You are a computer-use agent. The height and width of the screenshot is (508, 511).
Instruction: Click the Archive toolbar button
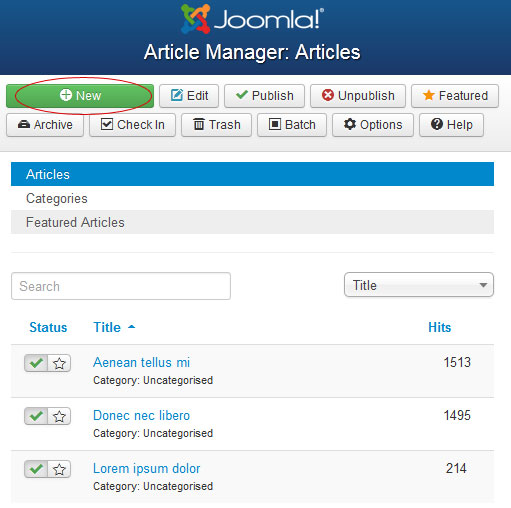[x=45, y=125]
